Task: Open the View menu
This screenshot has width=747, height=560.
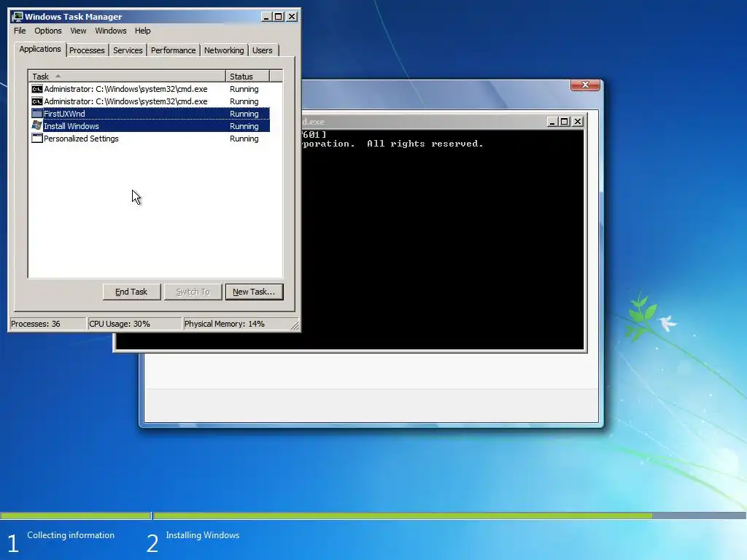Action: click(x=78, y=31)
